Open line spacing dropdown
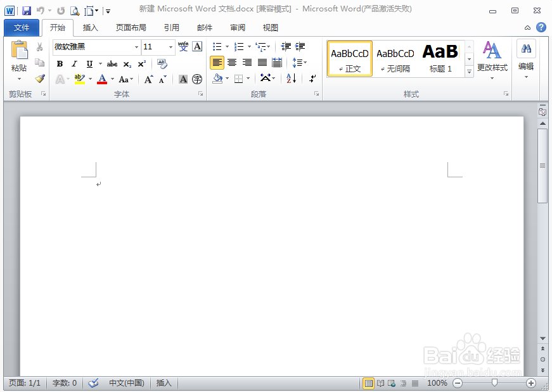Screen dimensions: 552x392 (300, 63)
